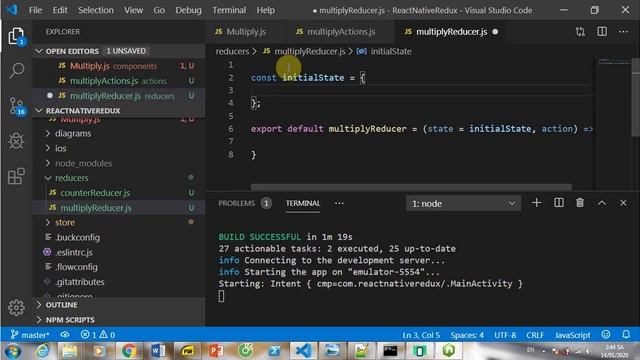Kill terminal with trash icon
Screen dimensions: 640x360
point(580,203)
